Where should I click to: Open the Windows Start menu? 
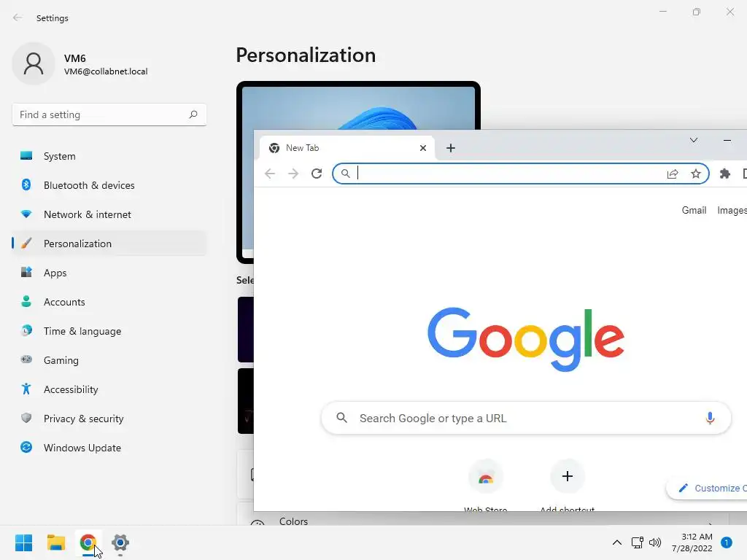24,542
